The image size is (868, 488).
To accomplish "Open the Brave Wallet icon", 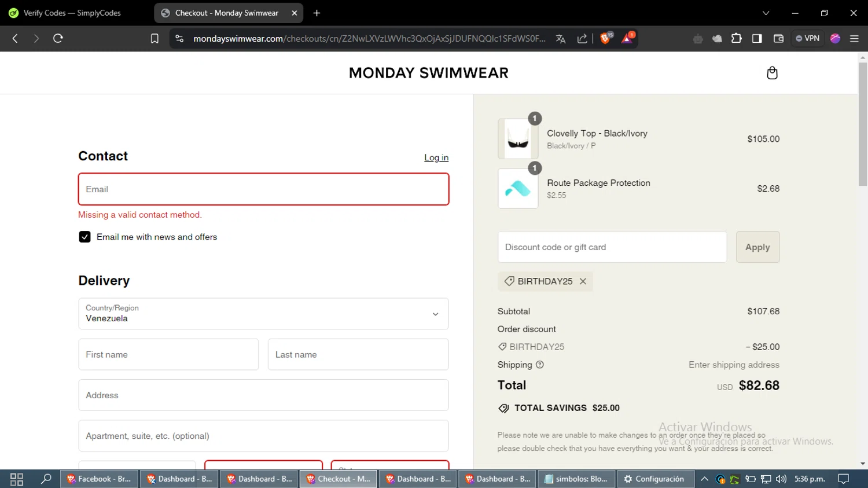I will 778,39.
